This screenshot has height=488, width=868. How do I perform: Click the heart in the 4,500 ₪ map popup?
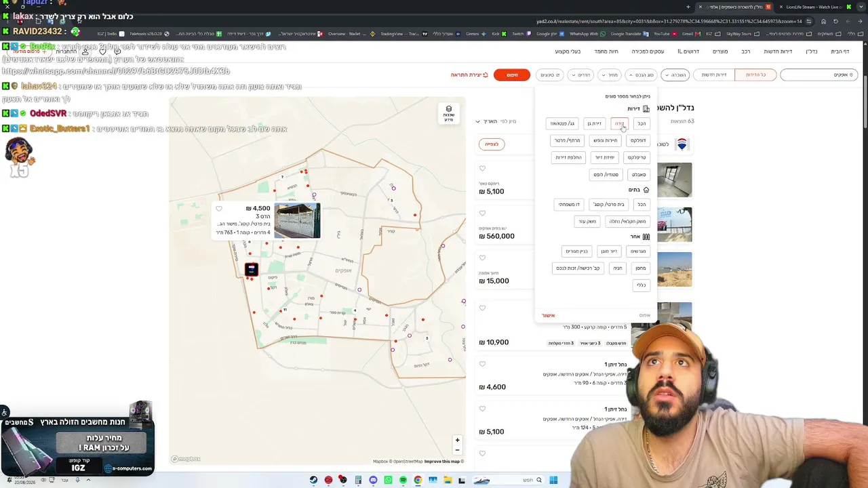click(218, 209)
